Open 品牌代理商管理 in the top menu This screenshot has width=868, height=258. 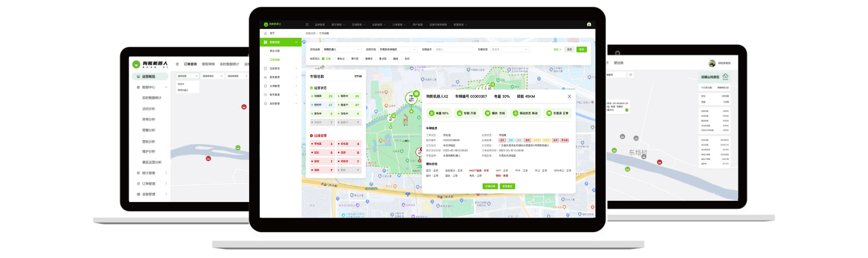tap(438, 25)
